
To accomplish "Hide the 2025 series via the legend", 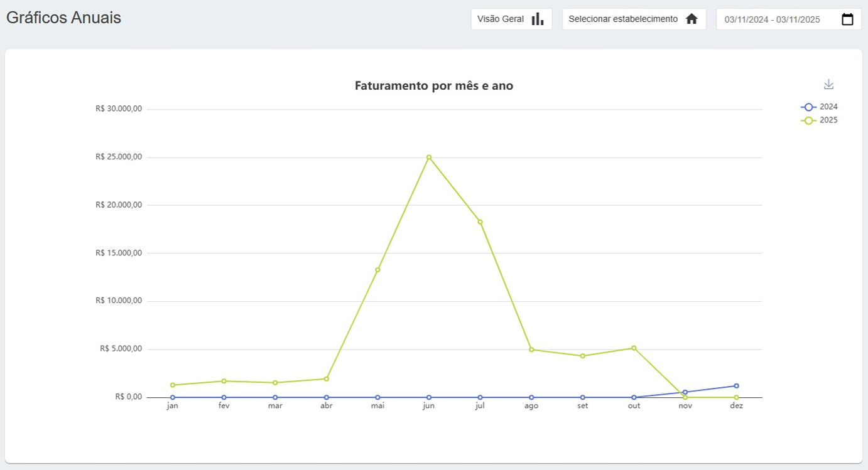I will click(819, 120).
